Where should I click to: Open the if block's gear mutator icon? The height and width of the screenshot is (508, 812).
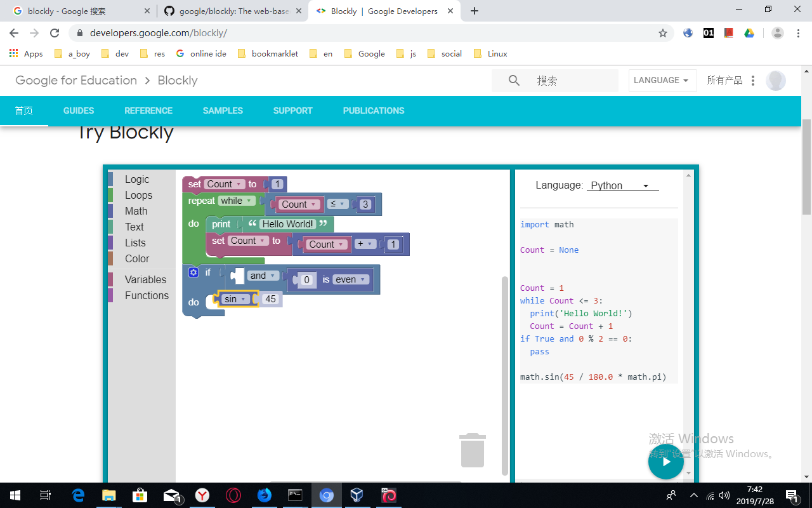tap(193, 272)
